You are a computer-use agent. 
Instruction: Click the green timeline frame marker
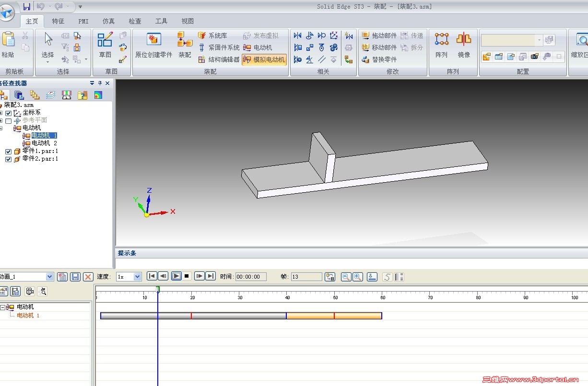tap(158, 289)
